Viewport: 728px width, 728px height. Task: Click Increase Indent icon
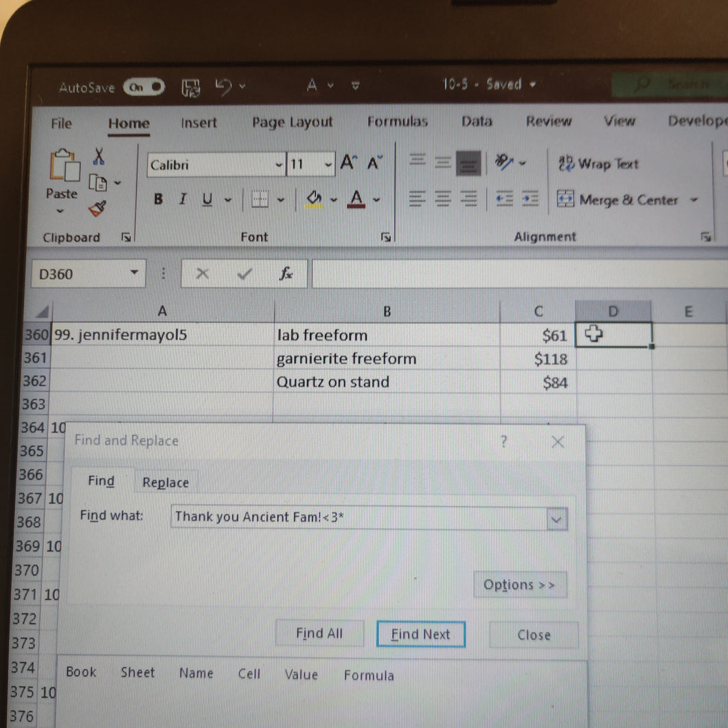coord(530,198)
